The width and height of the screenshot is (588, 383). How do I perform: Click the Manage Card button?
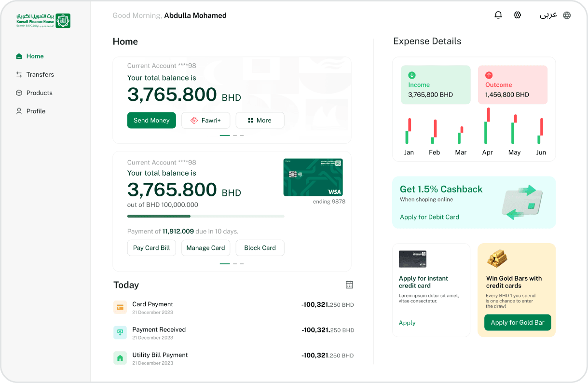click(x=206, y=247)
